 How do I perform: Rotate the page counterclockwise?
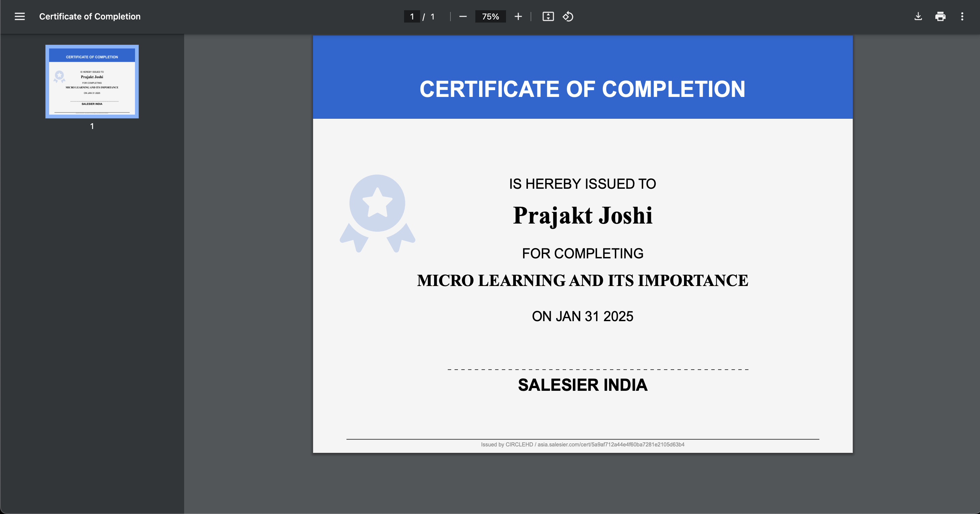(568, 16)
